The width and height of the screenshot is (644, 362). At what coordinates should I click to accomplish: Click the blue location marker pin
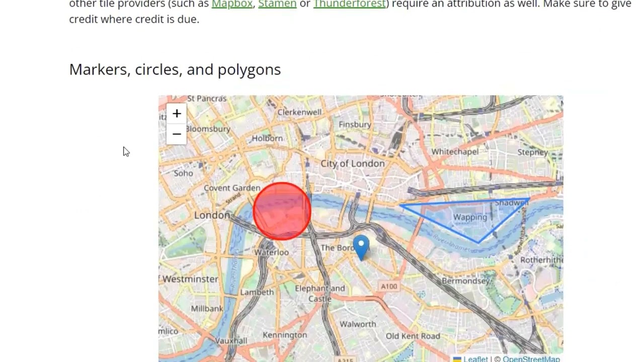click(x=361, y=246)
